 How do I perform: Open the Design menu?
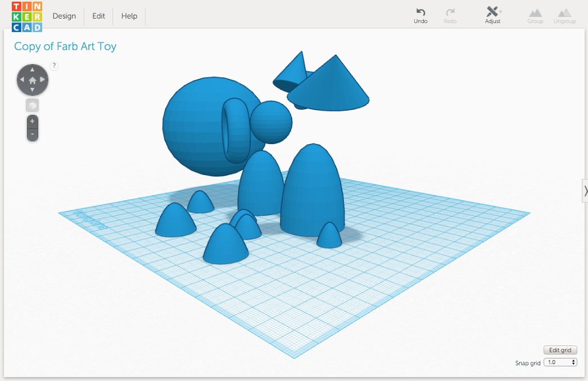coord(64,16)
